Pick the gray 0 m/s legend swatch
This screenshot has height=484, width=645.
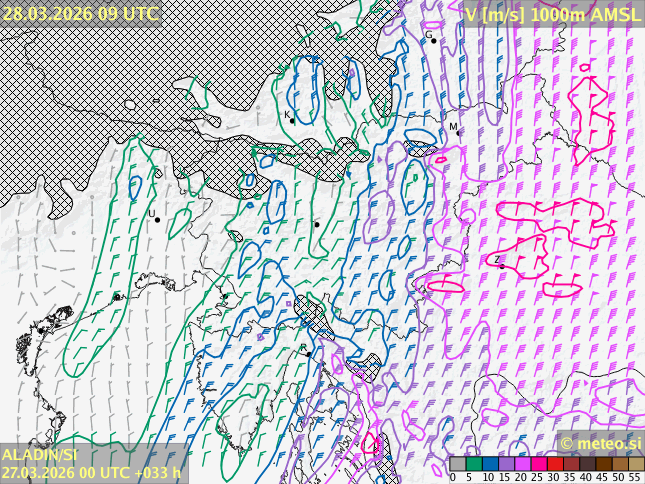tap(457, 464)
